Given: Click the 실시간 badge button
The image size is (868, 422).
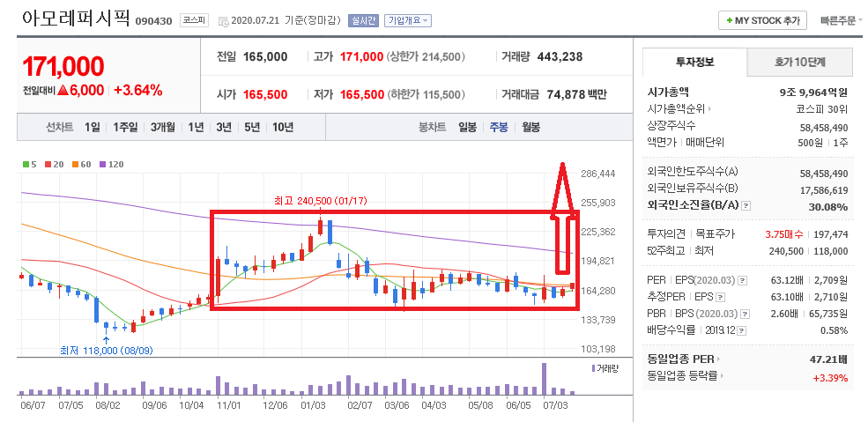Looking at the screenshot, I should click(x=362, y=20).
